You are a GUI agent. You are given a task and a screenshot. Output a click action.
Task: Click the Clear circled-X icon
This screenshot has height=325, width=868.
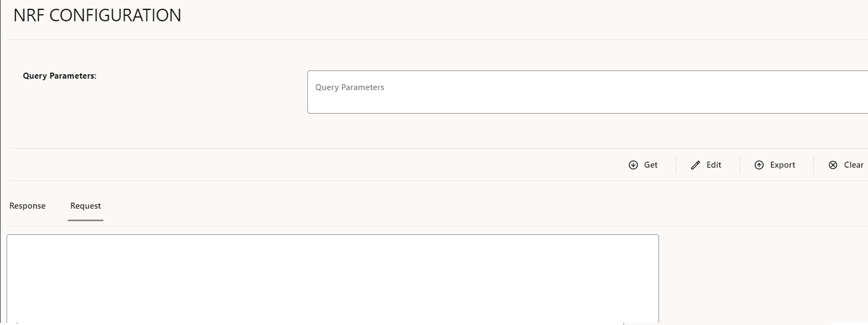[833, 165]
